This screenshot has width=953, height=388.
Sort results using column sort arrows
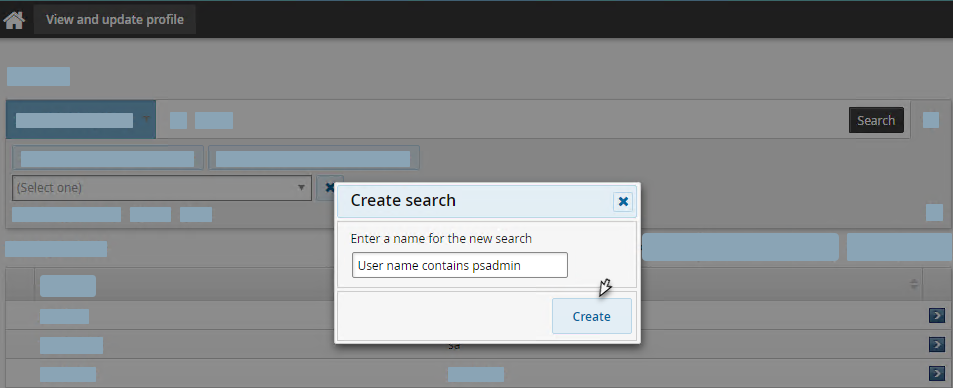(x=913, y=284)
